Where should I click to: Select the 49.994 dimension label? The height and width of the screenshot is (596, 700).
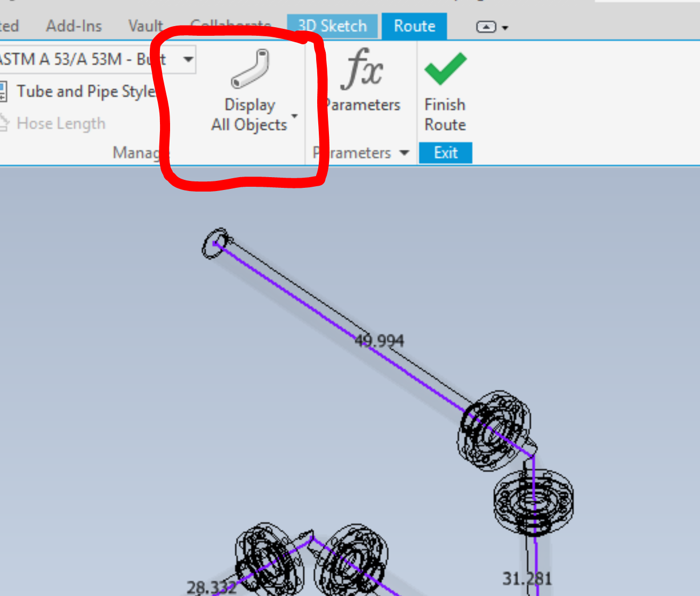(380, 340)
